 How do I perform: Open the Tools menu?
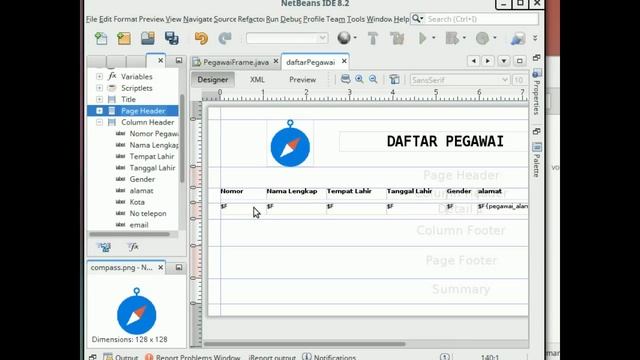tap(356, 19)
